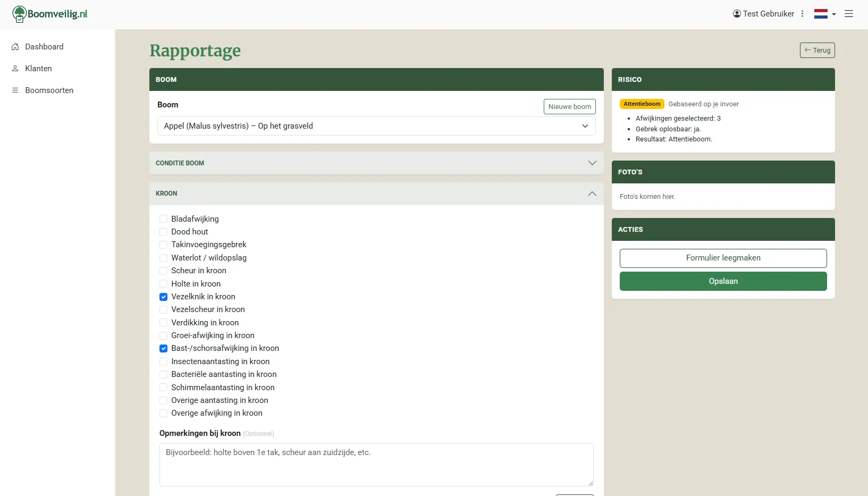868x496 pixels.
Task: Go to Klanten in sidebar
Action: click(x=38, y=69)
